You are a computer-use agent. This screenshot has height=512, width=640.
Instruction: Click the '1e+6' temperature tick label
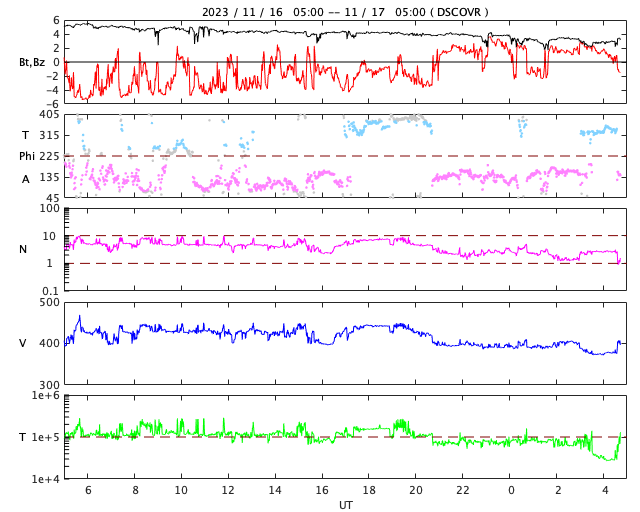(x=45, y=396)
